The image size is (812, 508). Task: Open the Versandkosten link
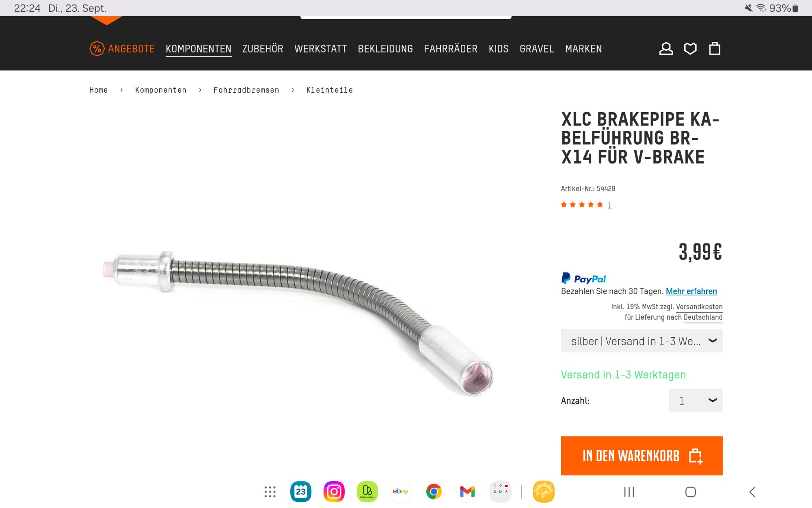699,307
